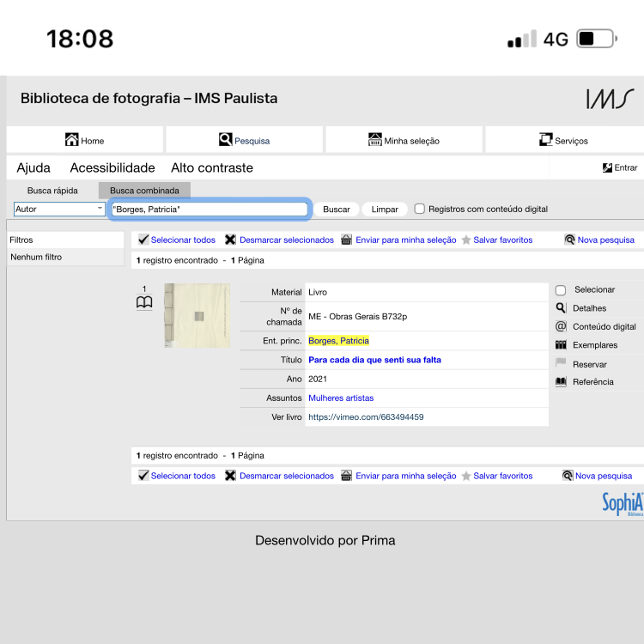
Task: Click the Entrar login link
Action: [x=625, y=167]
